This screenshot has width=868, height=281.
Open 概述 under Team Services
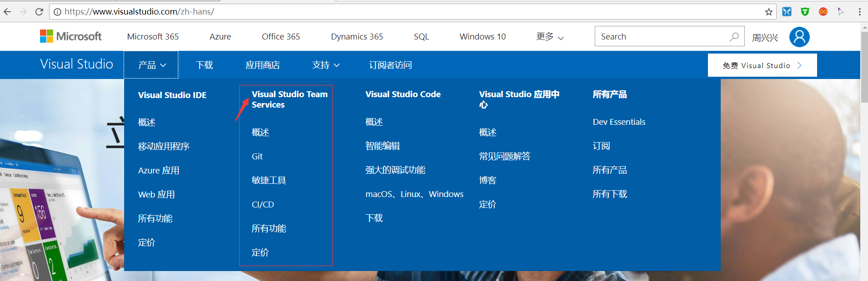pyautogui.click(x=261, y=132)
